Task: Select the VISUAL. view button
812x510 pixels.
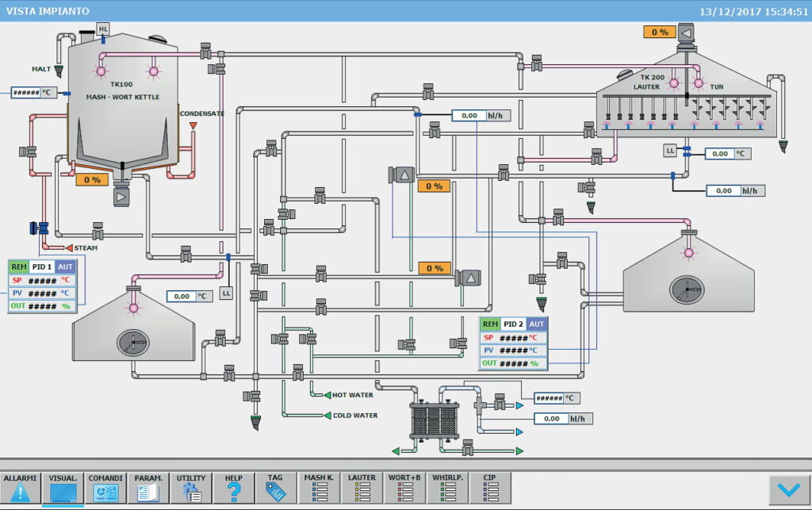Action: pos(63,488)
